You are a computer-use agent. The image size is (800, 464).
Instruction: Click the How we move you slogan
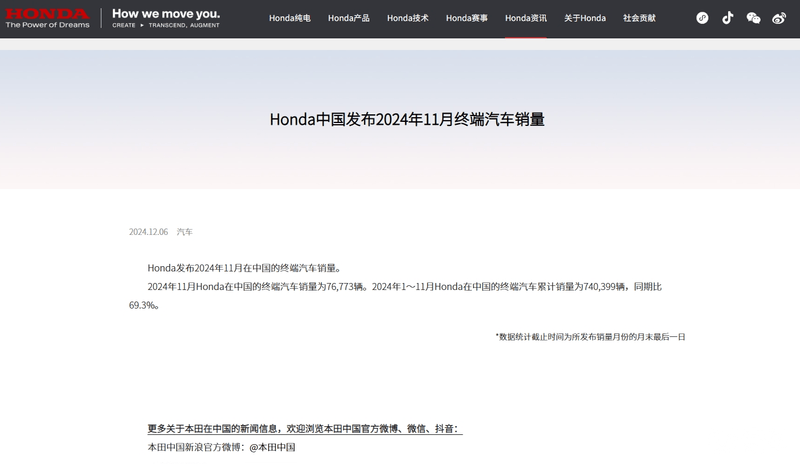click(x=166, y=18)
